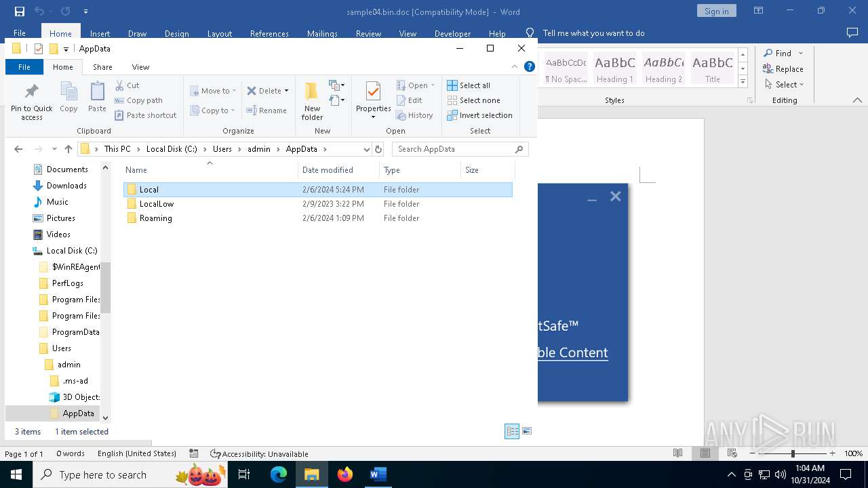The image size is (868, 488).
Task: Open address bar history dropdown
Action: coord(367,149)
